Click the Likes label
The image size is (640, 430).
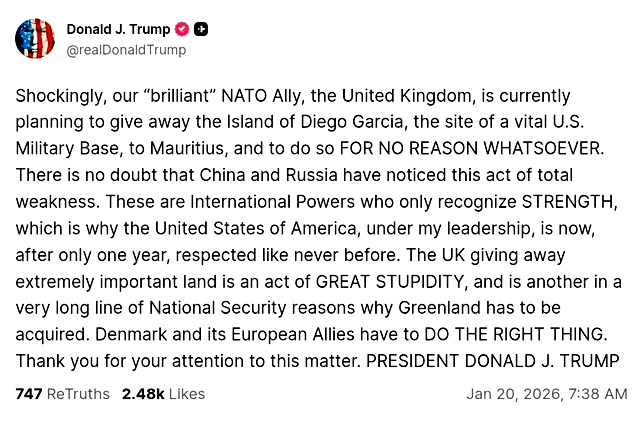pyautogui.click(x=187, y=394)
